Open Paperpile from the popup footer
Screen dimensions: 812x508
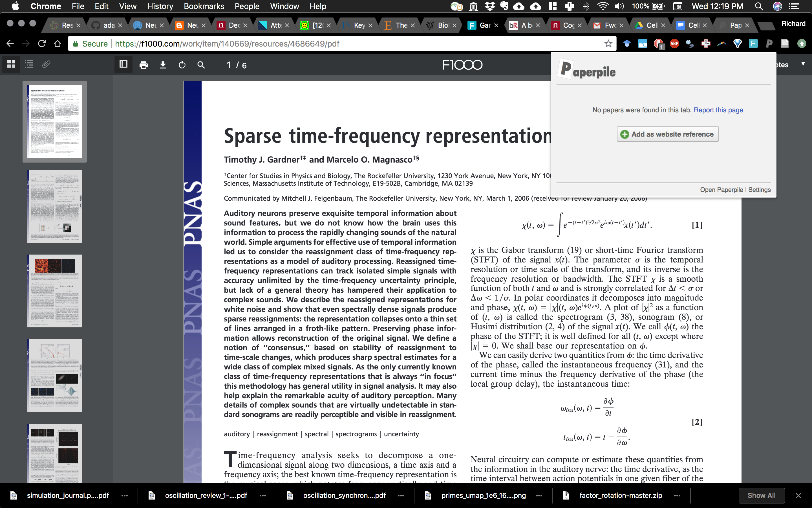pos(721,190)
